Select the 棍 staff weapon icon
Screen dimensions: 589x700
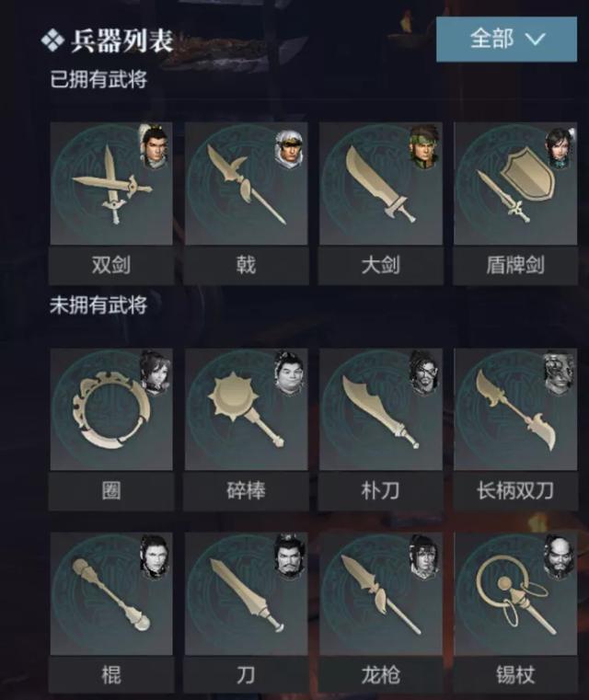(x=111, y=593)
